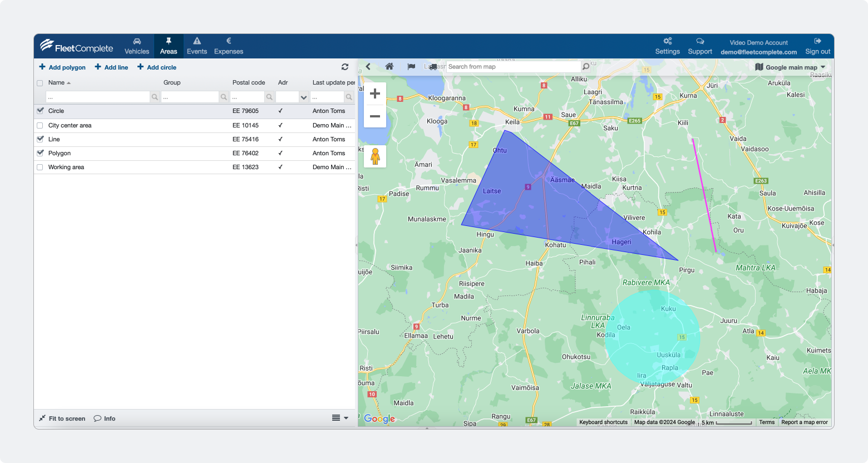Open Support chat icon
The image size is (868, 463).
click(700, 41)
